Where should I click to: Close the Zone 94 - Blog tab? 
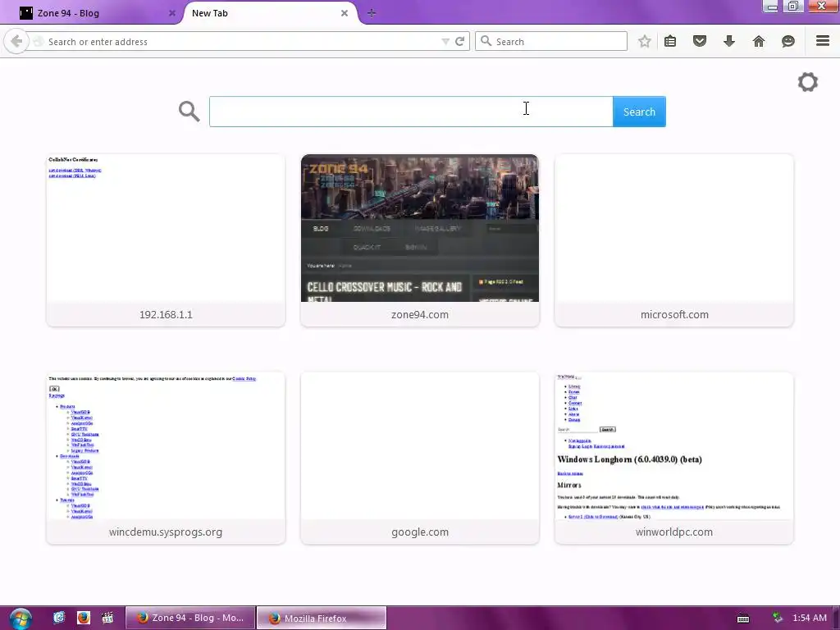click(172, 13)
